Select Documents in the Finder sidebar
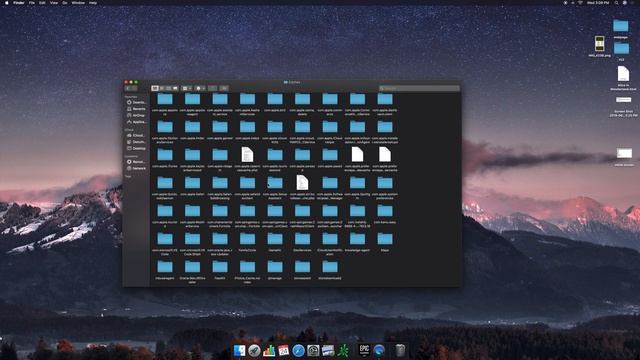 tap(136, 142)
